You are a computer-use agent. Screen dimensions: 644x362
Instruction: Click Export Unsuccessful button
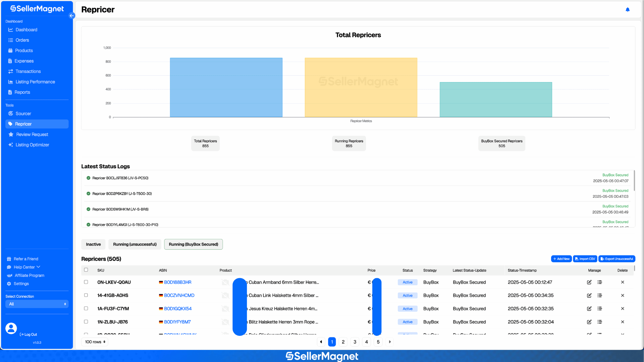pos(617,259)
